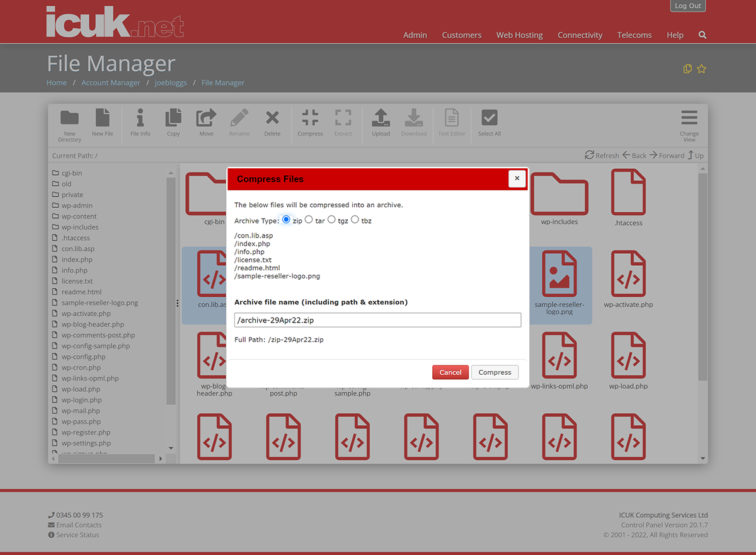Click the Download toolbar icon
Image resolution: width=756 pixels, height=555 pixels.
(x=414, y=118)
